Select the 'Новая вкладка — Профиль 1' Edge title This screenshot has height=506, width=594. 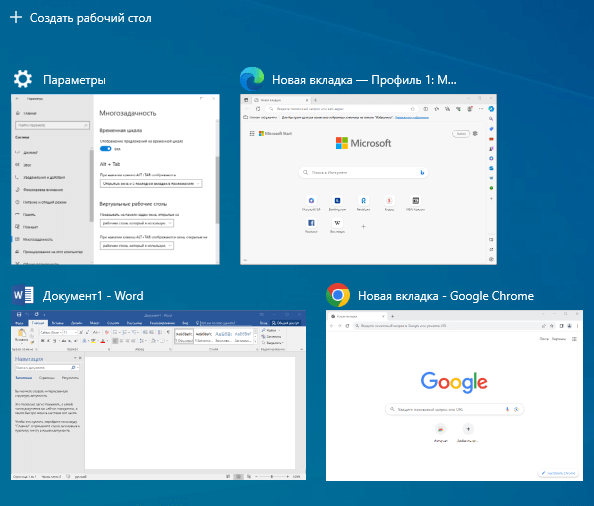(364, 80)
